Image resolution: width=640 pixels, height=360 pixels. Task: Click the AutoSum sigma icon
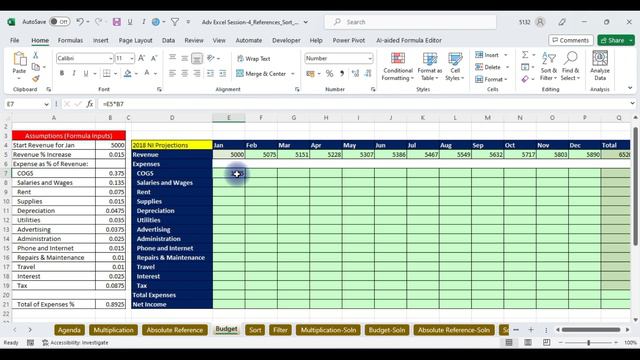tap(525, 55)
